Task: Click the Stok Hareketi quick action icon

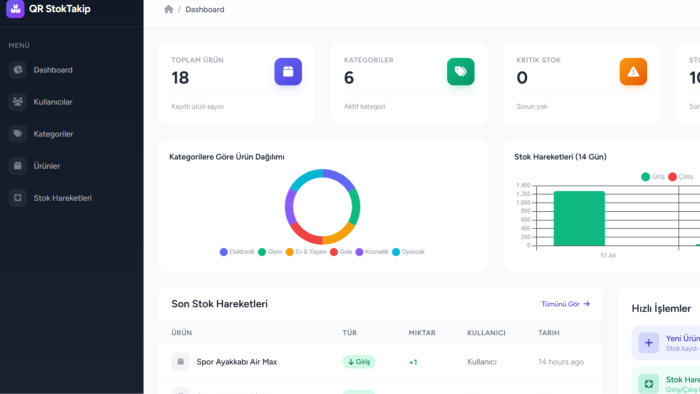Action: (x=649, y=383)
